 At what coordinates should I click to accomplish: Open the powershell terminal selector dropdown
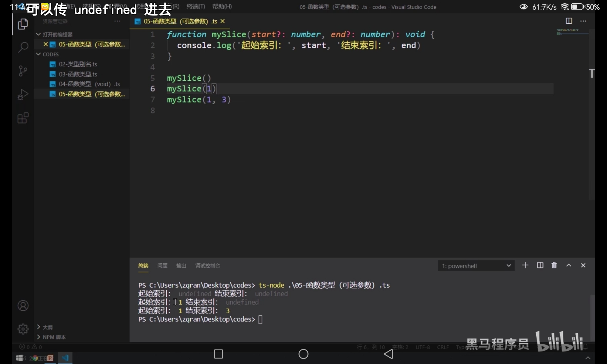[476, 266]
